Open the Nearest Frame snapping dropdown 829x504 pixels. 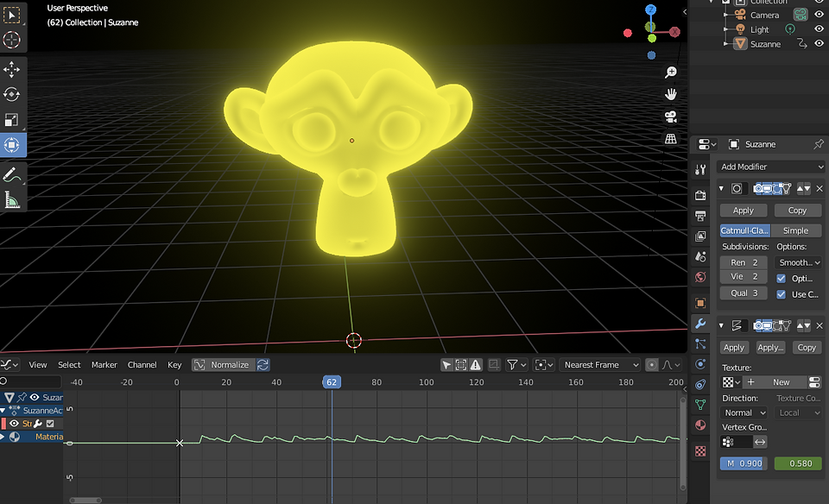[601, 364]
